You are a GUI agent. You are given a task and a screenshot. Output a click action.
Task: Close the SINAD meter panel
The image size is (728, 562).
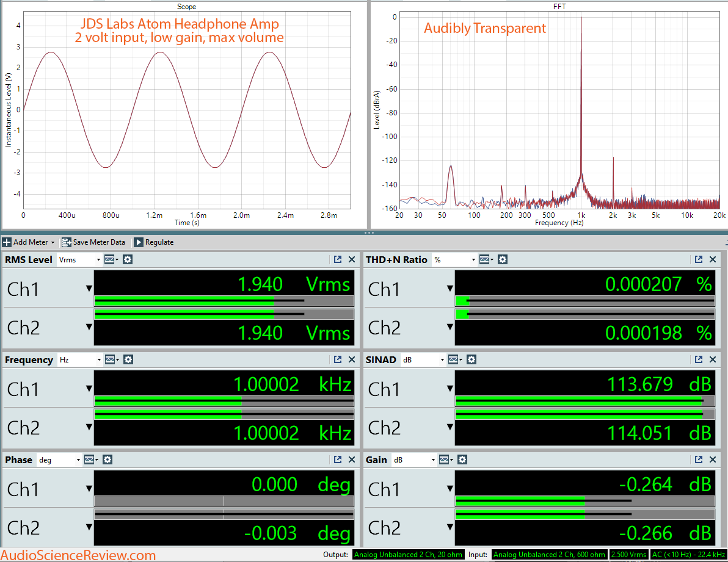tap(713, 359)
